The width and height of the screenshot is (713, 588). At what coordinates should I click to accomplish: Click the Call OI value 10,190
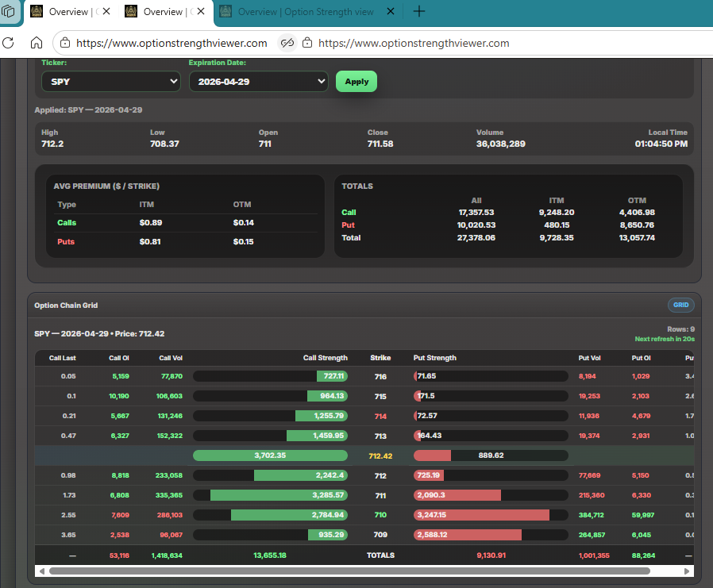click(118, 396)
